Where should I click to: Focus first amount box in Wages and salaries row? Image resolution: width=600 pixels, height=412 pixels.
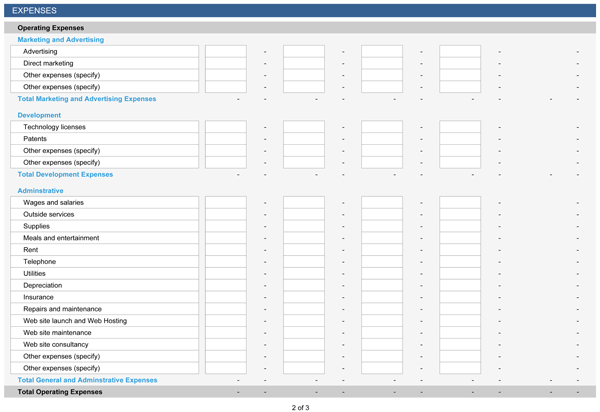coord(226,203)
